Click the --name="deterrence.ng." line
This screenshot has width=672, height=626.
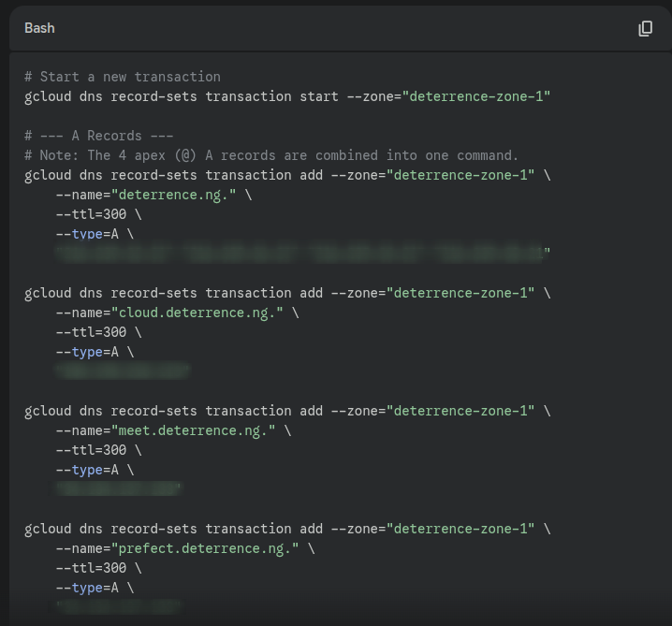click(153, 195)
